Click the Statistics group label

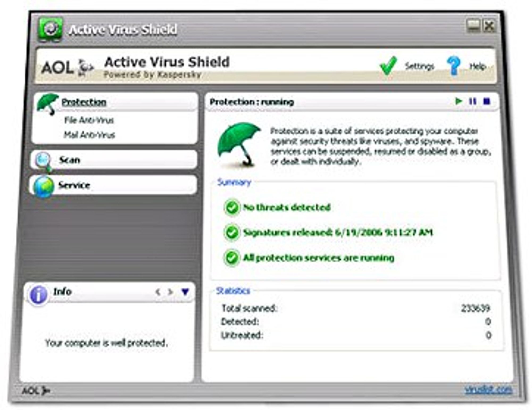(x=233, y=291)
